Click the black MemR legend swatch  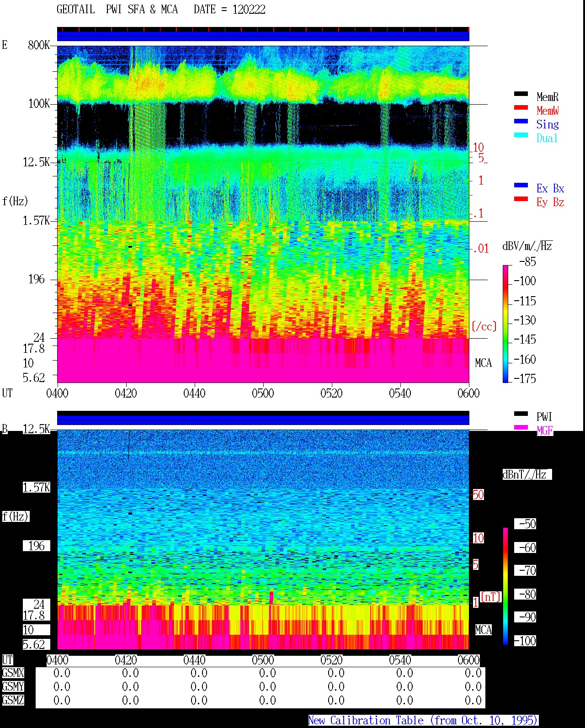click(521, 94)
